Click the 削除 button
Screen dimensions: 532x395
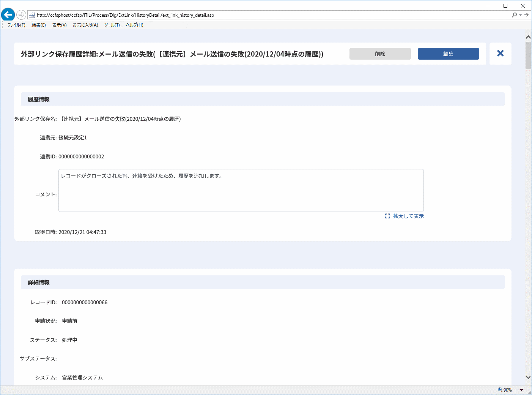tap(380, 54)
